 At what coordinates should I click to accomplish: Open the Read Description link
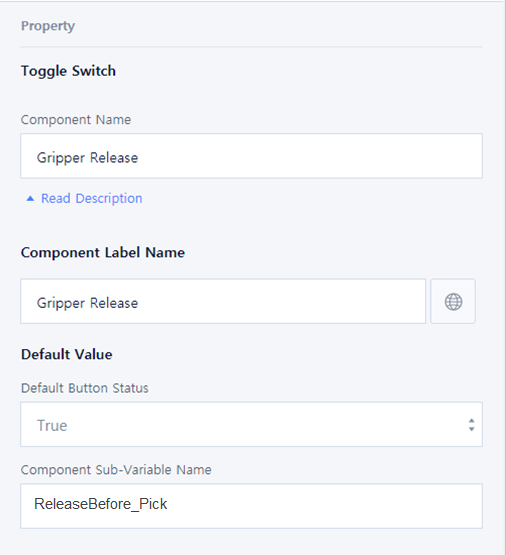92,198
